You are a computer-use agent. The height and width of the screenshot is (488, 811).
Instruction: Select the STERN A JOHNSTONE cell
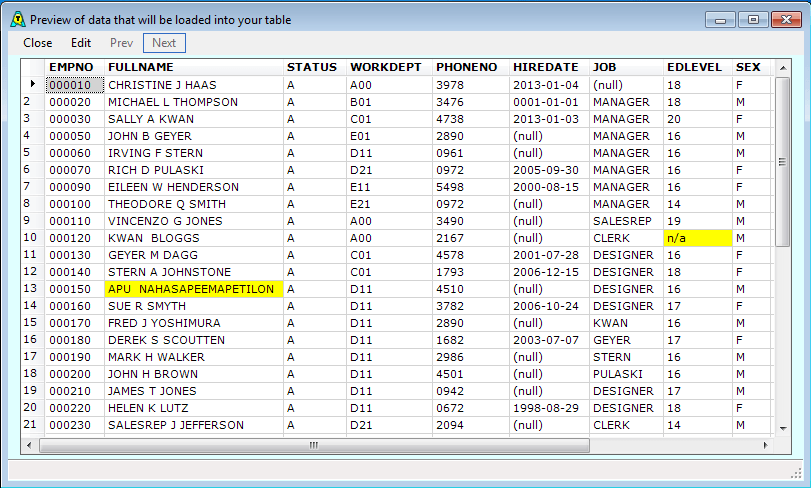pos(194,272)
